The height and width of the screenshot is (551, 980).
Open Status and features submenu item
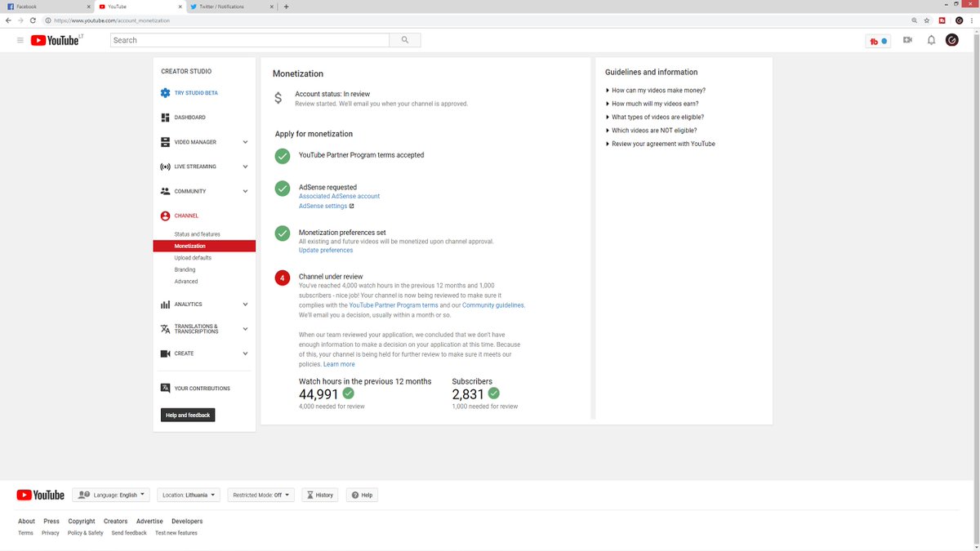tap(197, 234)
